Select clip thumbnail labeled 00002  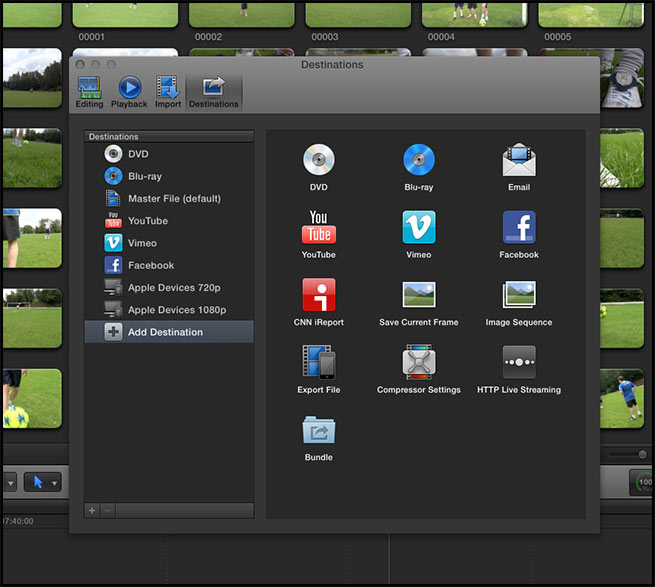pyautogui.click(x=241, y=15)
